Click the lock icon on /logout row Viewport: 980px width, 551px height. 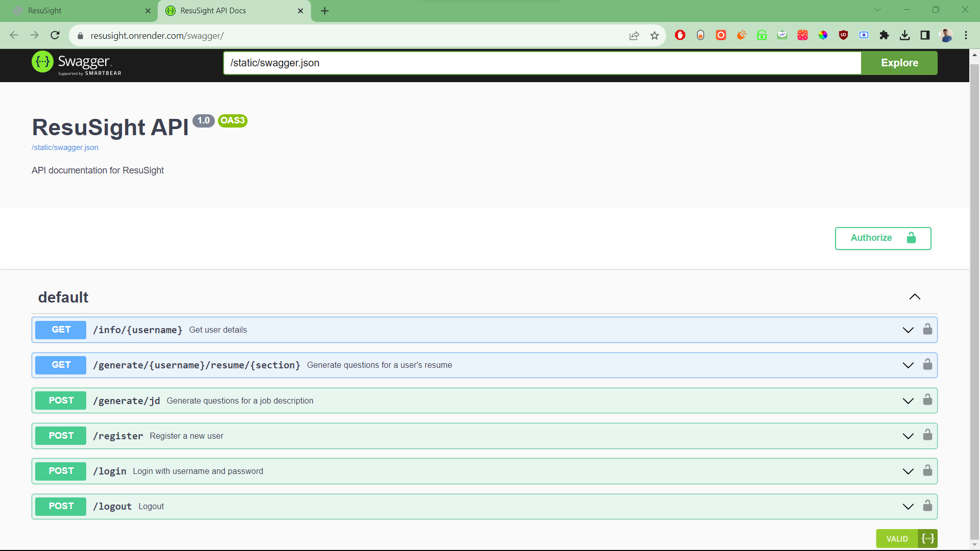927,506
